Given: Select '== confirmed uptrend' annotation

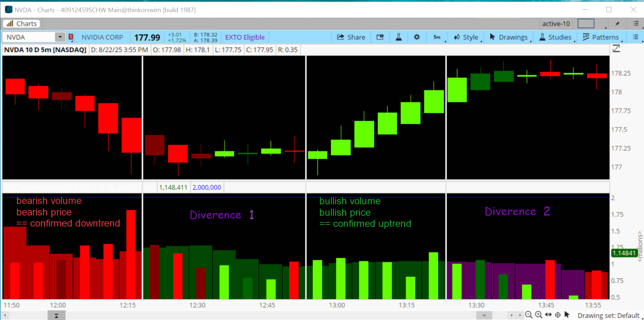Looking at the screenshot, I should click(365, 224).
